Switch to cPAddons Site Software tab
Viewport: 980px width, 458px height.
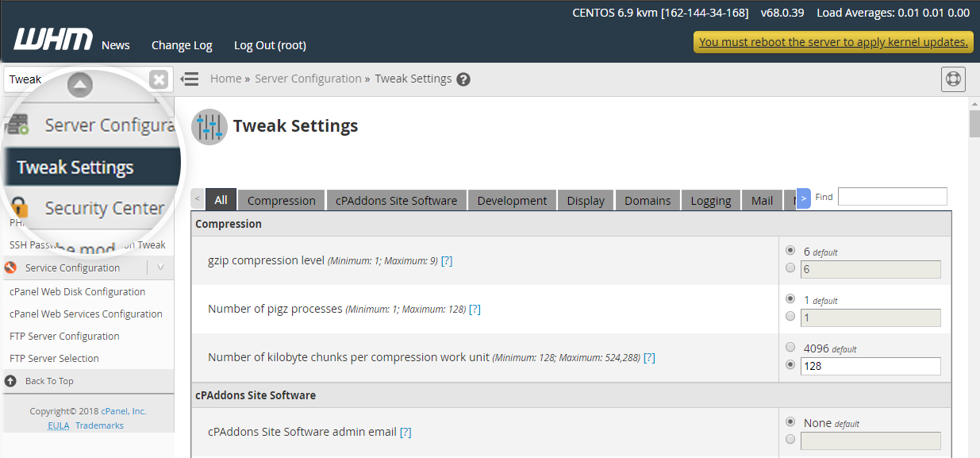click(x=396, y=201)
